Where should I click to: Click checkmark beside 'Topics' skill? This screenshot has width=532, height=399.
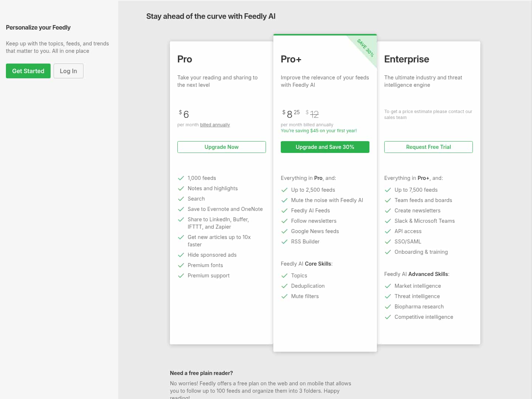point(284,276)
